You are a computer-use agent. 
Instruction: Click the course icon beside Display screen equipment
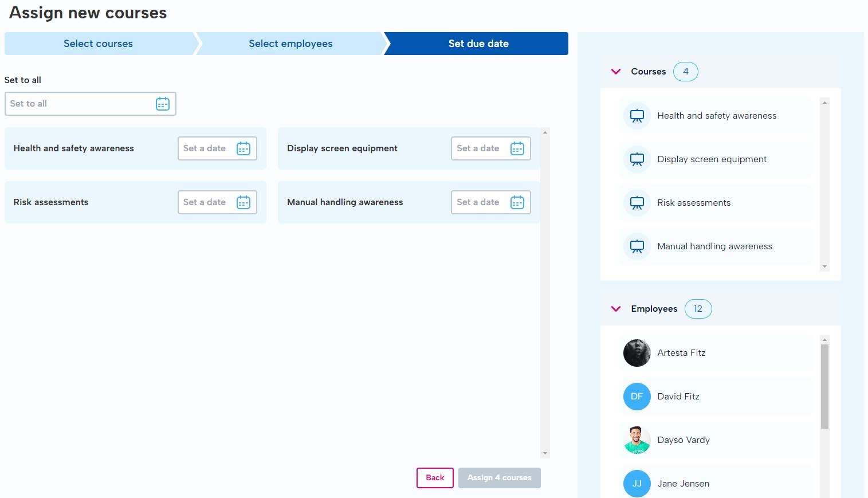(637, 159)
